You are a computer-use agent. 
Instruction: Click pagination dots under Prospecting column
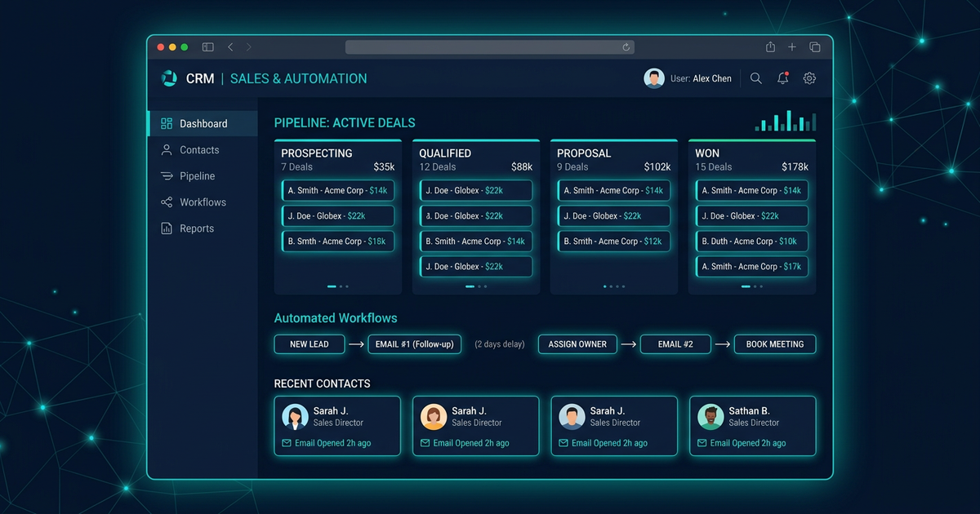[x=338, y=286]
